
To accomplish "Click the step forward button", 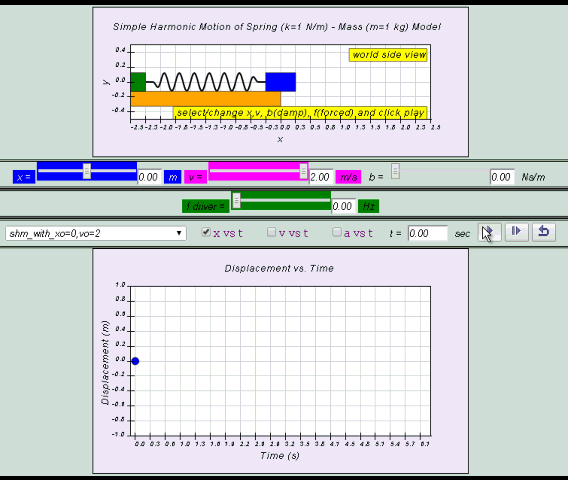I will pos(516,232).
